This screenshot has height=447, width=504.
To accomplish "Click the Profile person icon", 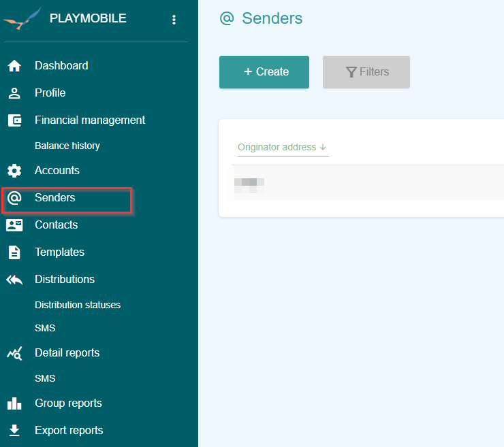I will tap(14, 93).
